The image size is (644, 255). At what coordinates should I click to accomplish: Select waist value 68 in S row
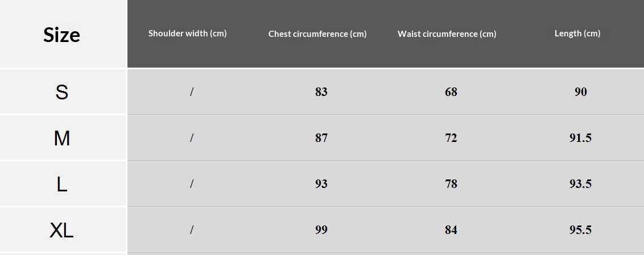451,92
